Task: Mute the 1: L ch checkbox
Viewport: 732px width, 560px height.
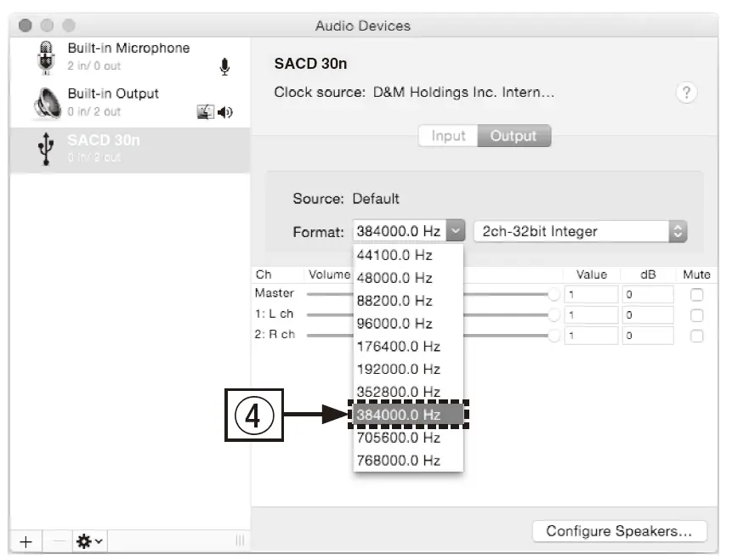Action: [x=696, y=315]
